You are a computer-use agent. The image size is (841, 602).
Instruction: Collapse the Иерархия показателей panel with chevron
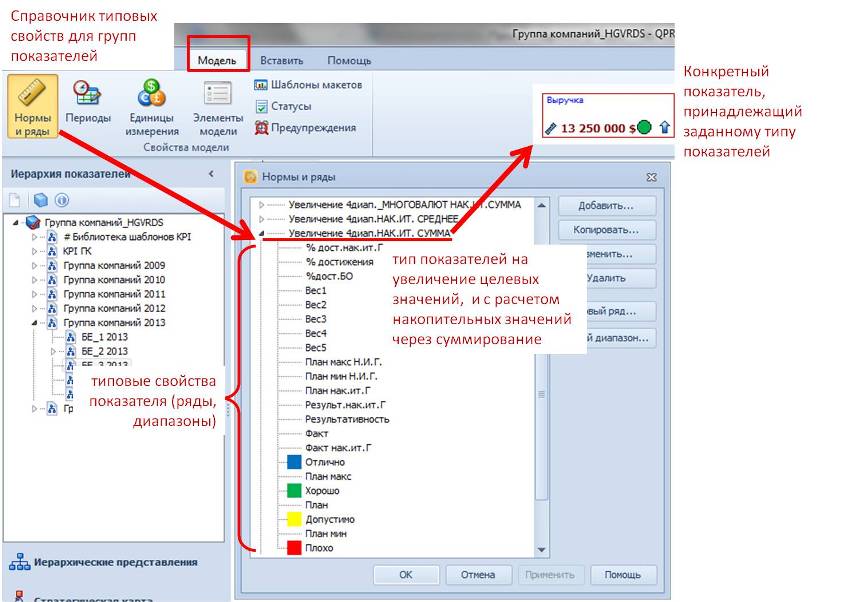211,174
